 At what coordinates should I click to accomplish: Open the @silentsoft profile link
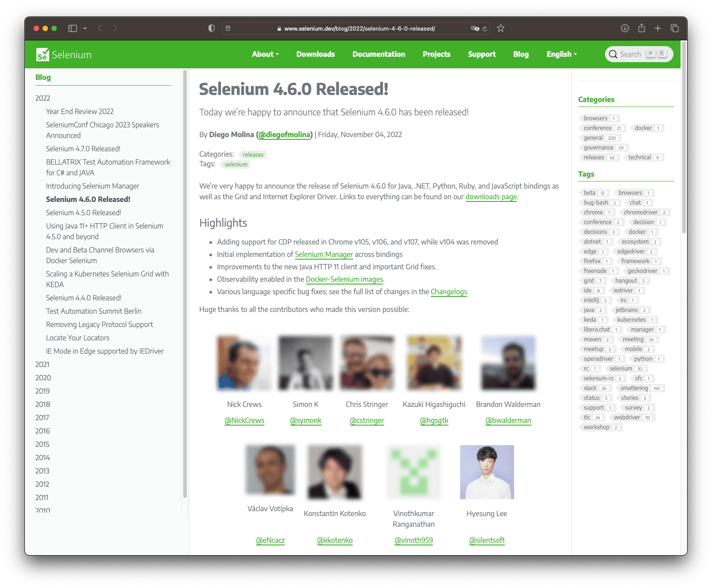[487, 540]
